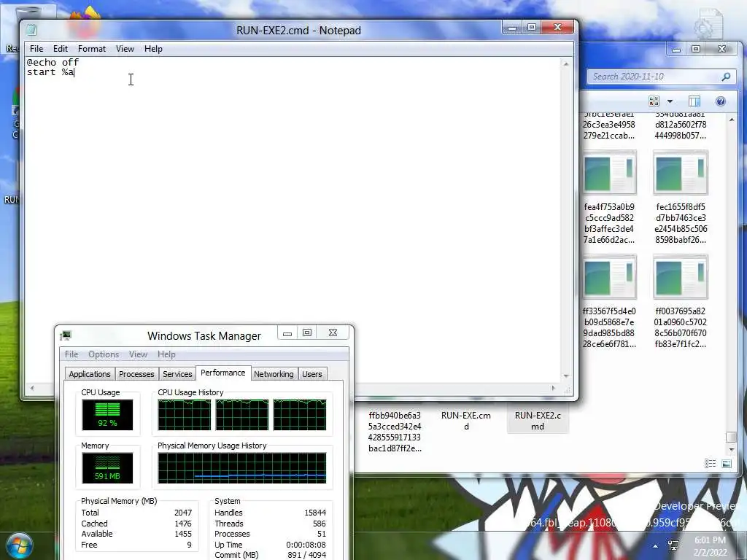747x560 pixels.
Task: Open Task Manager Options menu
Action: tap(104, 354)
